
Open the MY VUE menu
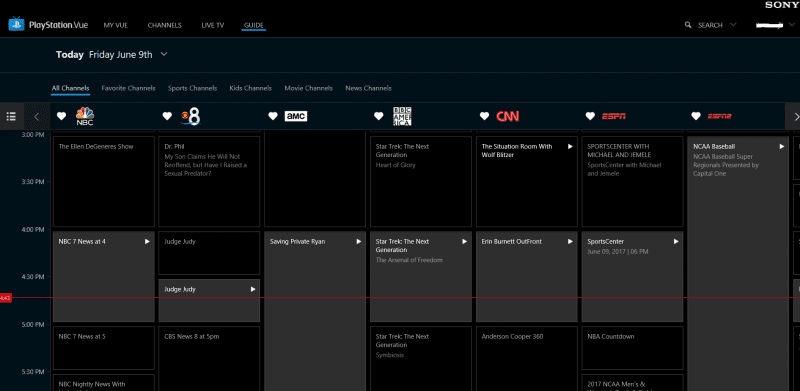(x=115, y=25)
